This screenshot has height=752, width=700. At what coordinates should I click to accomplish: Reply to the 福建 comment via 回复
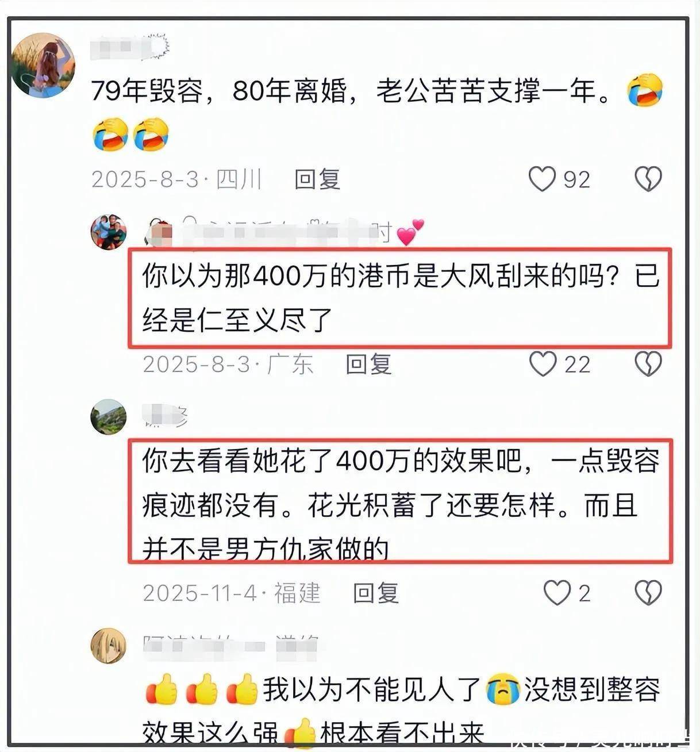point(375,593)
